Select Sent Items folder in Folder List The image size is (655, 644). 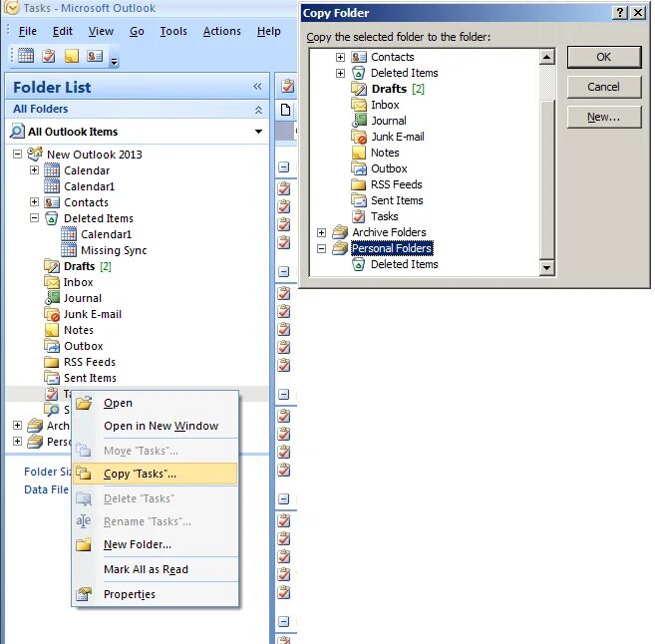pos(90,378)
